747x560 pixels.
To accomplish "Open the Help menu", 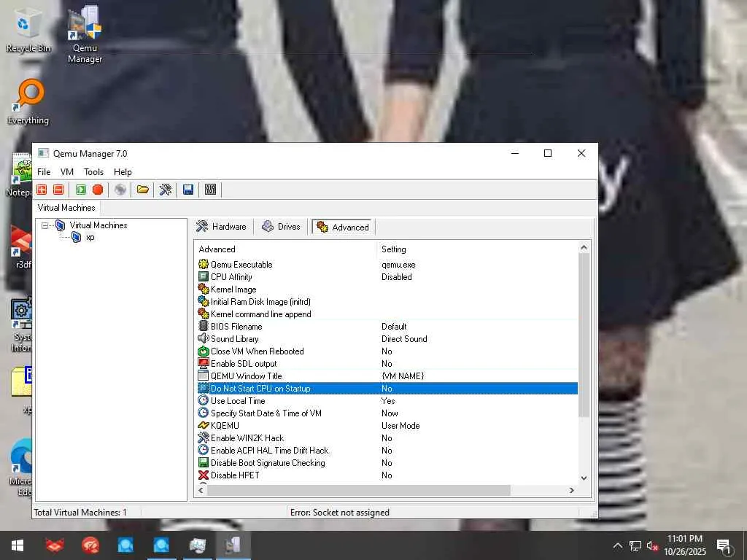I will click(123, 172).
